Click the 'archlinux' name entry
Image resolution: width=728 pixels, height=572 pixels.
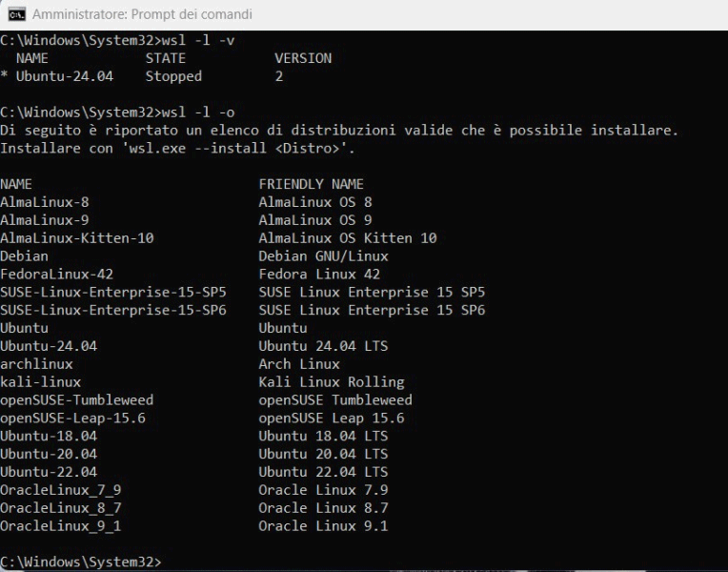coord(36,364)
